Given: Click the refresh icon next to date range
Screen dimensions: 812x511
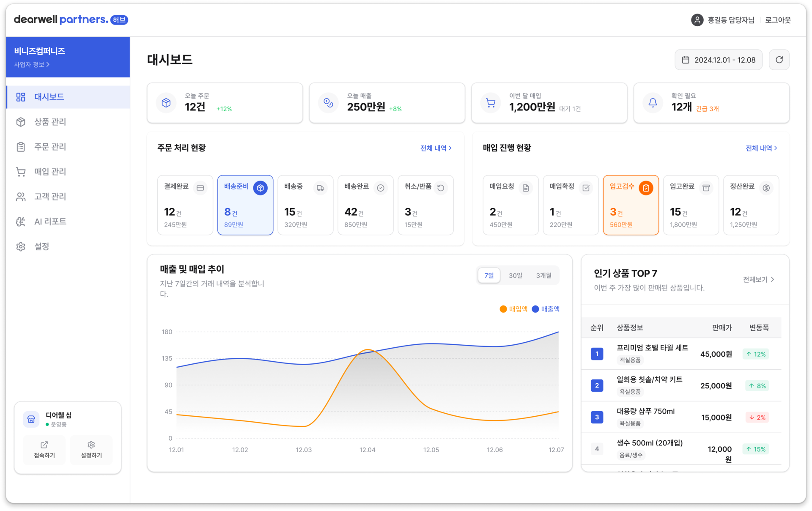Looking at the screenshot, I should (x=779, y=60).
